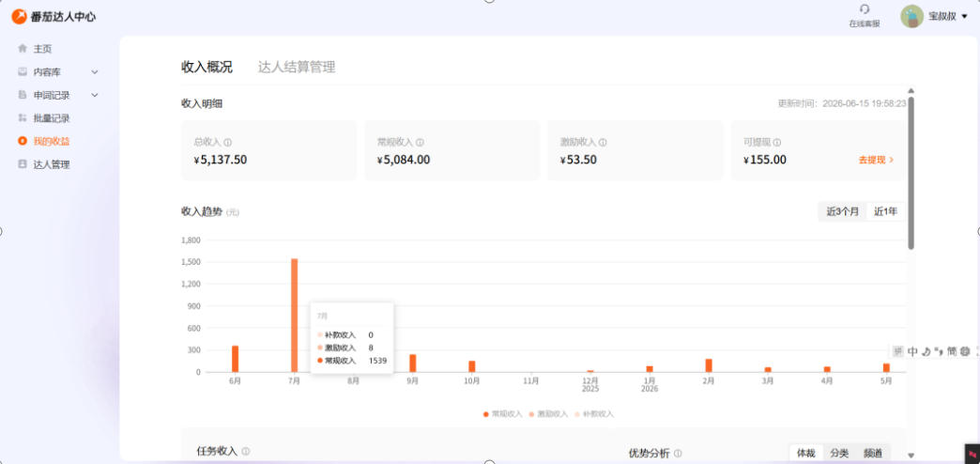The height and width of the screenshot is (464, 980).
Task: Select the 体裁 tab in 优势分析
Action: (x=806, y=454)
